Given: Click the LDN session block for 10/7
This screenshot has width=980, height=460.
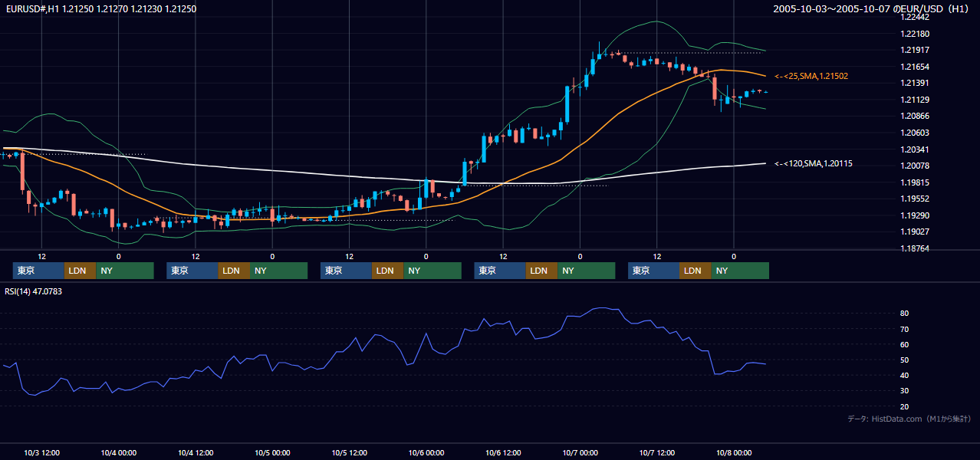Looking at the screenshot, I should (695, 271).
